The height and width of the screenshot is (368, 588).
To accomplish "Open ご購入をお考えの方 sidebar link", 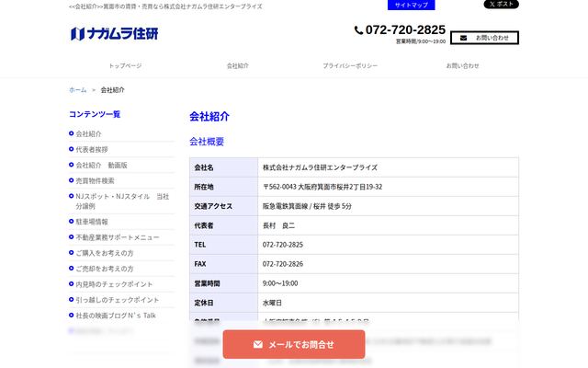I will coord(105,253).
